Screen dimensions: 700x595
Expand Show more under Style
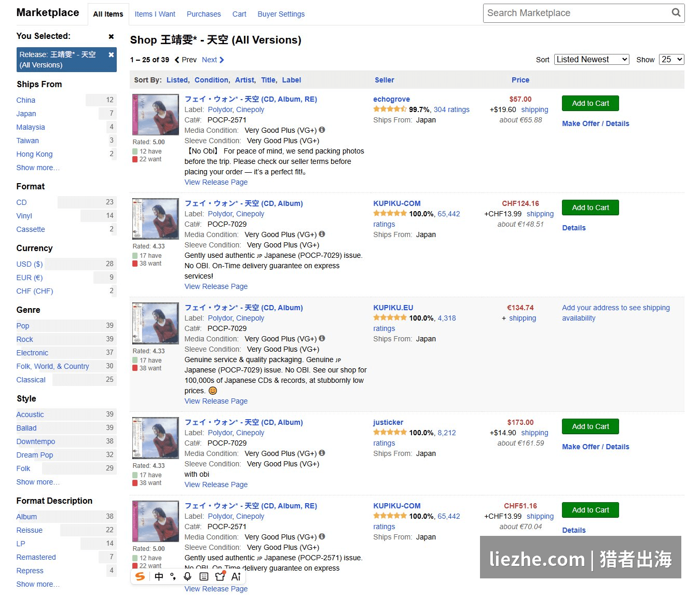point(38,482)
